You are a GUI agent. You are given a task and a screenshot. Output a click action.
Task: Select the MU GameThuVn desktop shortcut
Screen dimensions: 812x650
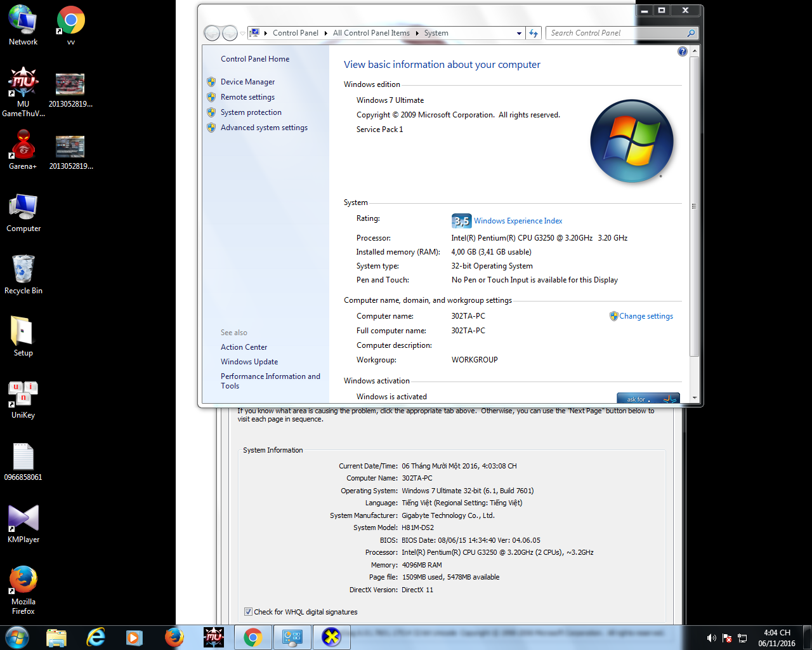pyautogui.click(x=23, y=92)
